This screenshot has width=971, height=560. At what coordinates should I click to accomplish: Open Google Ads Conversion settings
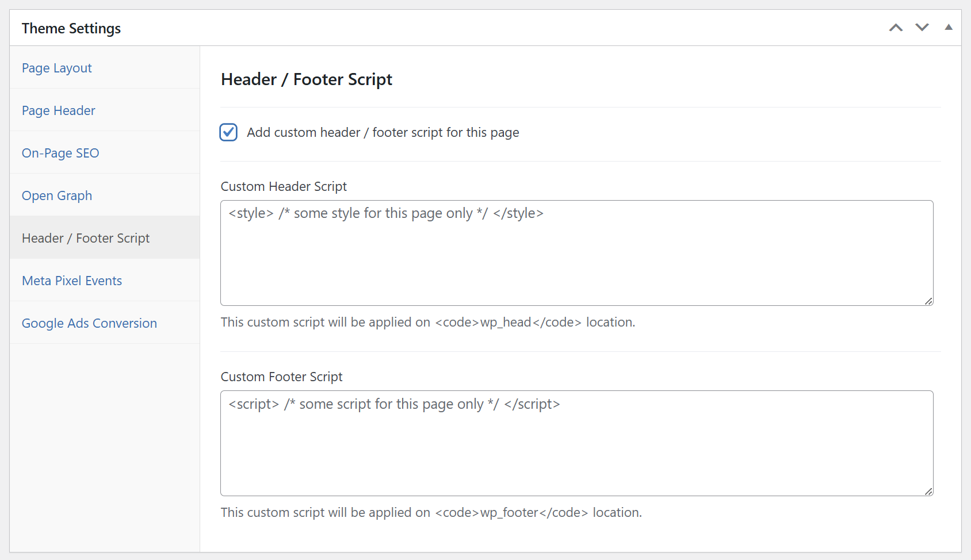coord(89,323)
